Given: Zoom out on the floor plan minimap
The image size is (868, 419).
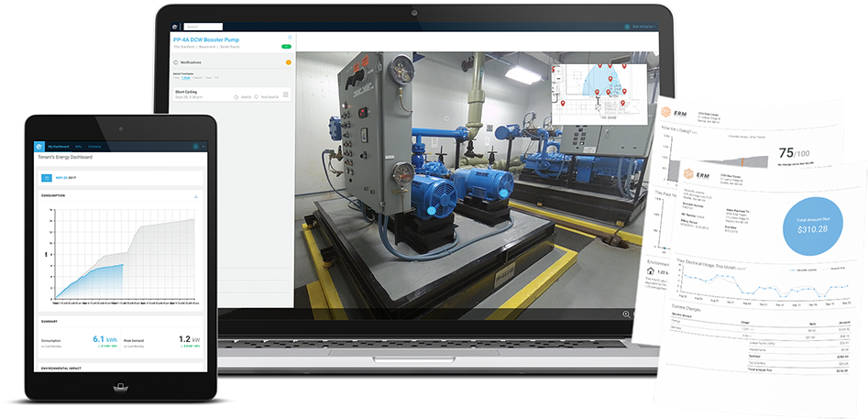Looking at the screenshot, I should click(x=558, y=79).
